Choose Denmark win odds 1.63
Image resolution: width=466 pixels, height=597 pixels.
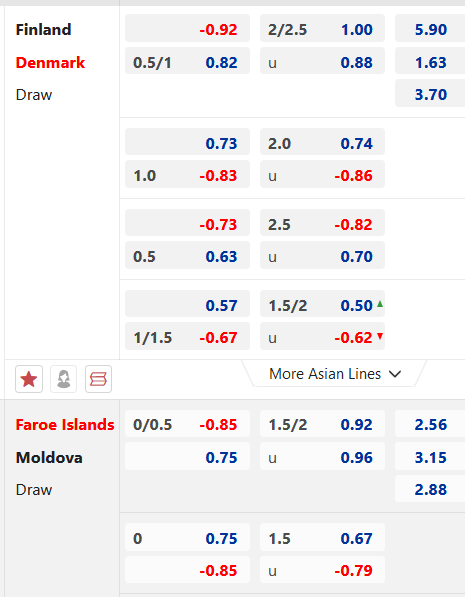click(430, 61)
